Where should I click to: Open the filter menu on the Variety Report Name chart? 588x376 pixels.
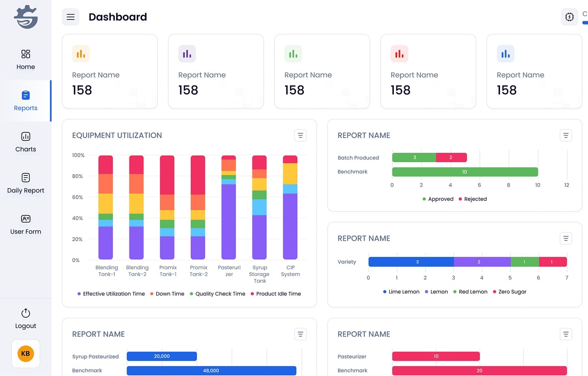(566, 238)
